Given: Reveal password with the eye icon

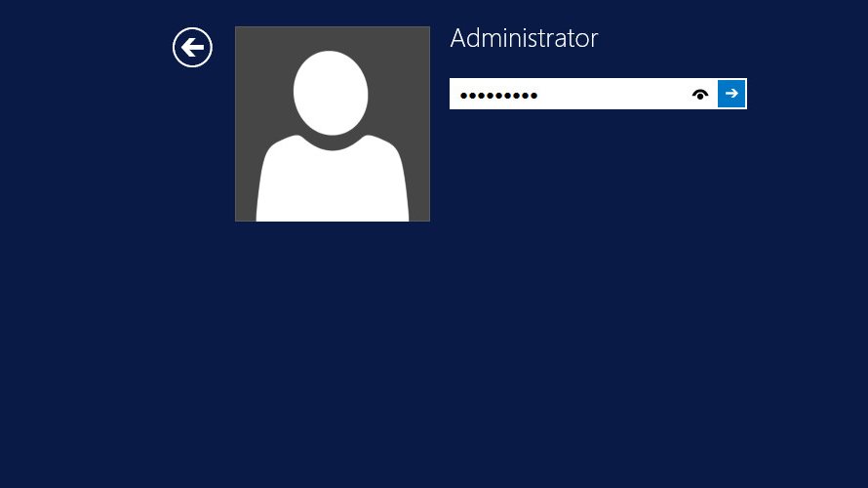Looking at the screenshot, I should 700,94.
